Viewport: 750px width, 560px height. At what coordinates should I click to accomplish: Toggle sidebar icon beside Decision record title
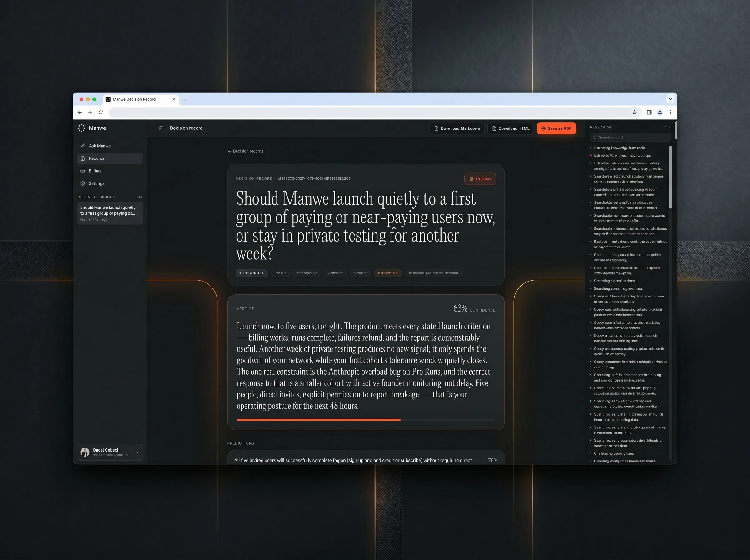tap(161, 128)
